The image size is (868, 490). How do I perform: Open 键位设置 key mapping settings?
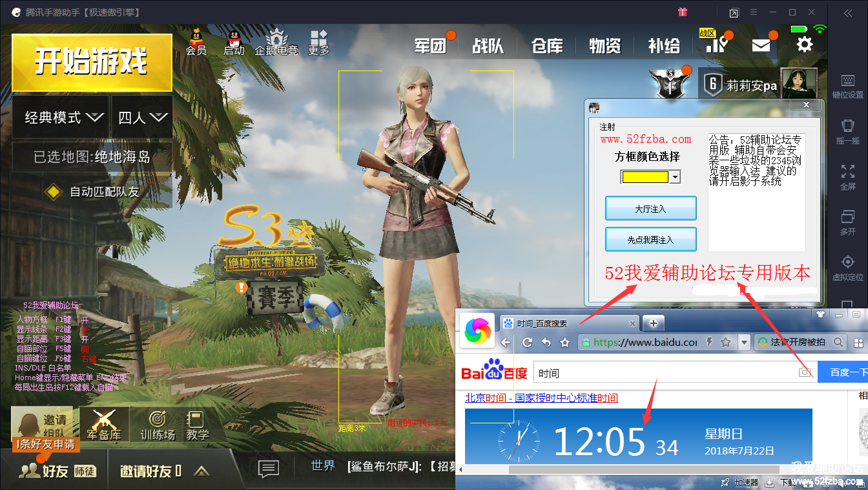coord(847,86)
